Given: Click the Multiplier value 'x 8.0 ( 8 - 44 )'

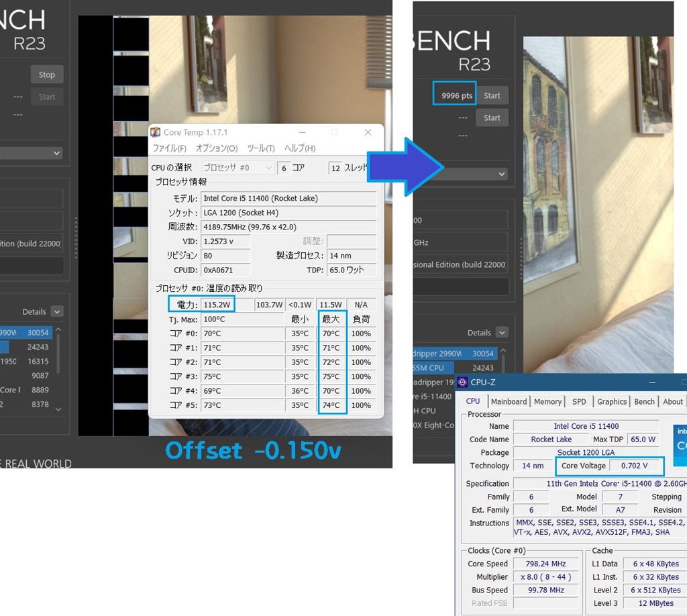Looking at the screenshot, I should tap(546, 577).
